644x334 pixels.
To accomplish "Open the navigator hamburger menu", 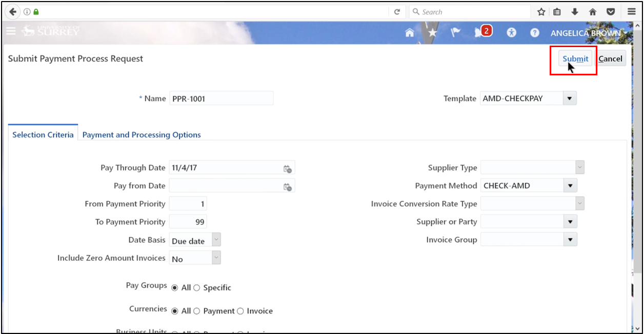I will point(11,31).
